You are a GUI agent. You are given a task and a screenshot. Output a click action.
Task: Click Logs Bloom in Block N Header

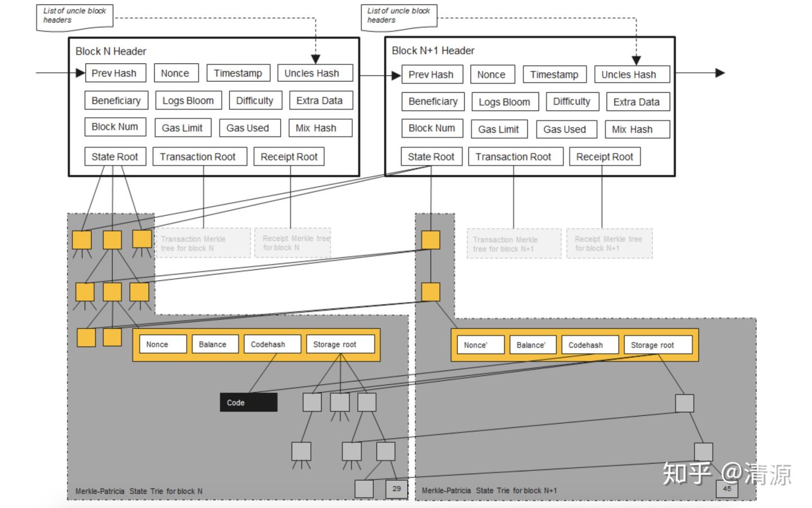pyautogui.click(x=188, y=101)
